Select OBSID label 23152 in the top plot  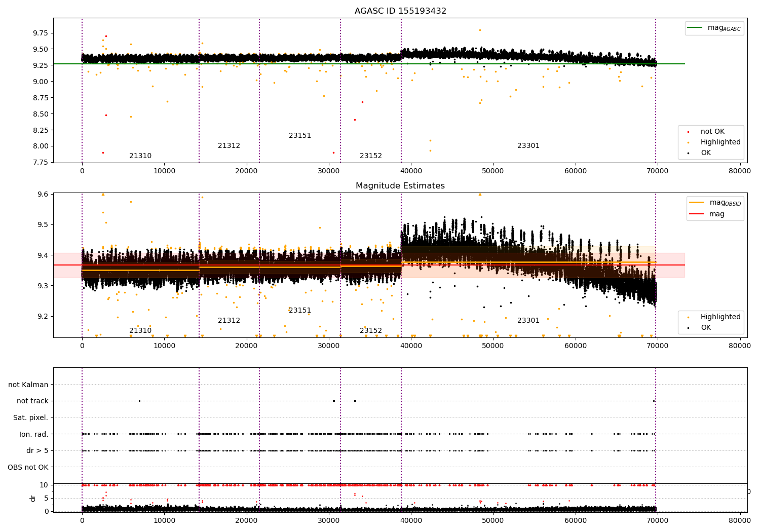[x=371, y=156]
